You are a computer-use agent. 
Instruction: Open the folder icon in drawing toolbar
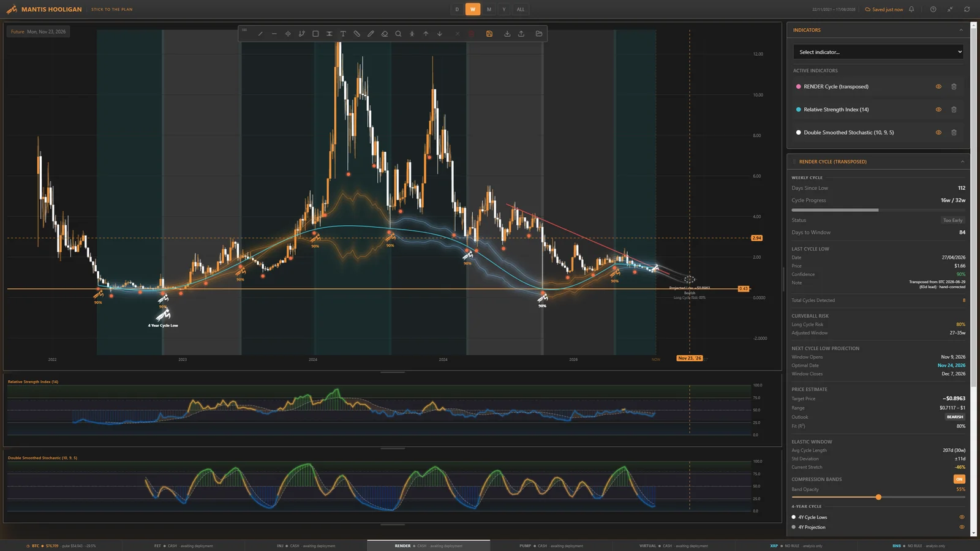pyautogui.click(x=539, y=34)
